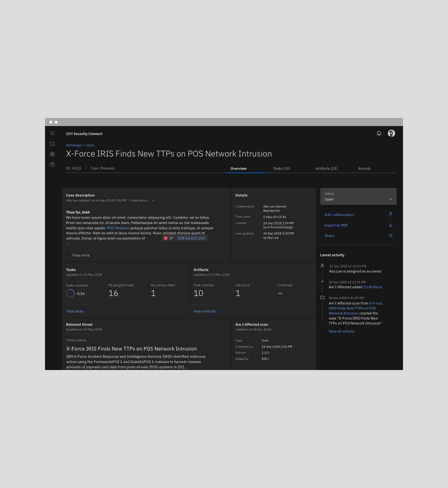Open the cases folder sidebar icon
This screenshot has width=448, height=488.
52,144
